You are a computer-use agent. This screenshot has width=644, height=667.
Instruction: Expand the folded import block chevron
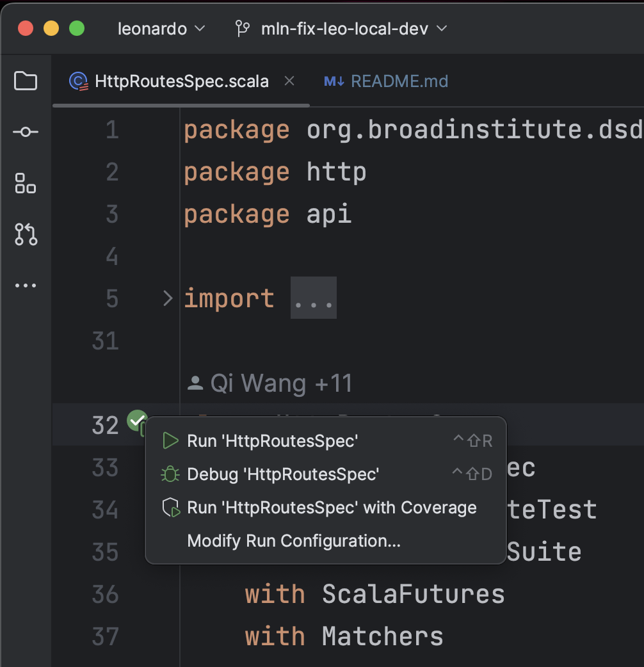(x=168, y=298)
